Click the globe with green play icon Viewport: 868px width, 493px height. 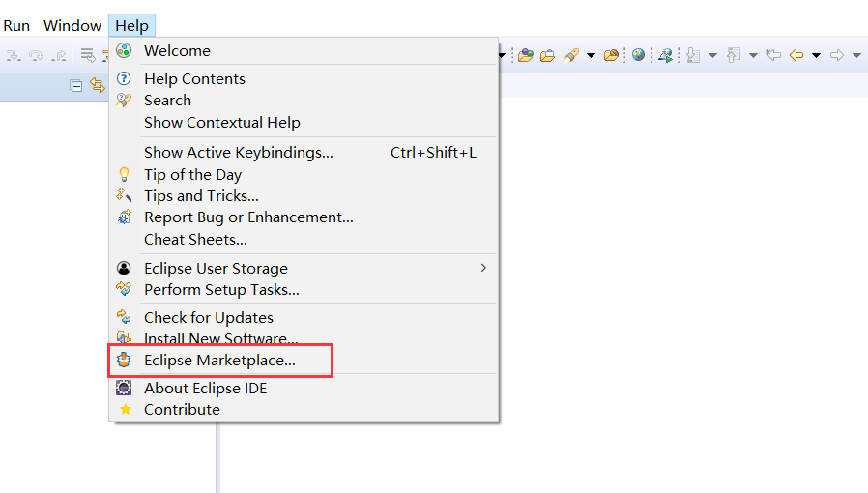tap(666, 55)
